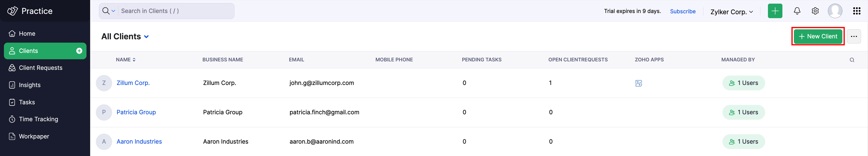Open the apps grid launcher

coord(857,11)
